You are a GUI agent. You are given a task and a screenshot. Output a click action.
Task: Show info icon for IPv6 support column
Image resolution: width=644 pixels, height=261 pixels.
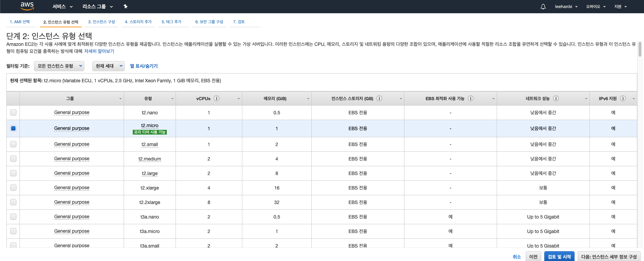click(x=623, y=98)
